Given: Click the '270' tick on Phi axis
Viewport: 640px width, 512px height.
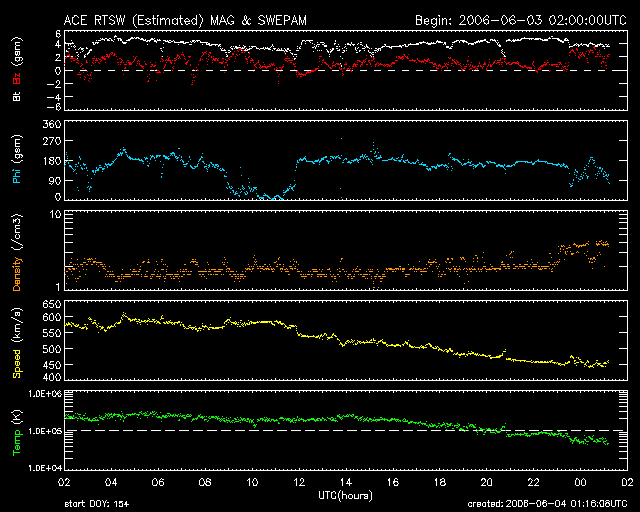Looking at the screenshot, I should (x=52, y=141).
